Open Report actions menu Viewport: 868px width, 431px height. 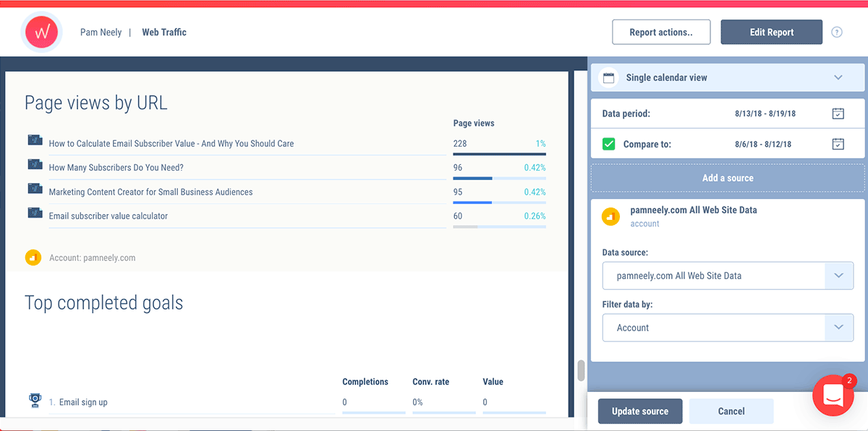[x=661, y=32]
